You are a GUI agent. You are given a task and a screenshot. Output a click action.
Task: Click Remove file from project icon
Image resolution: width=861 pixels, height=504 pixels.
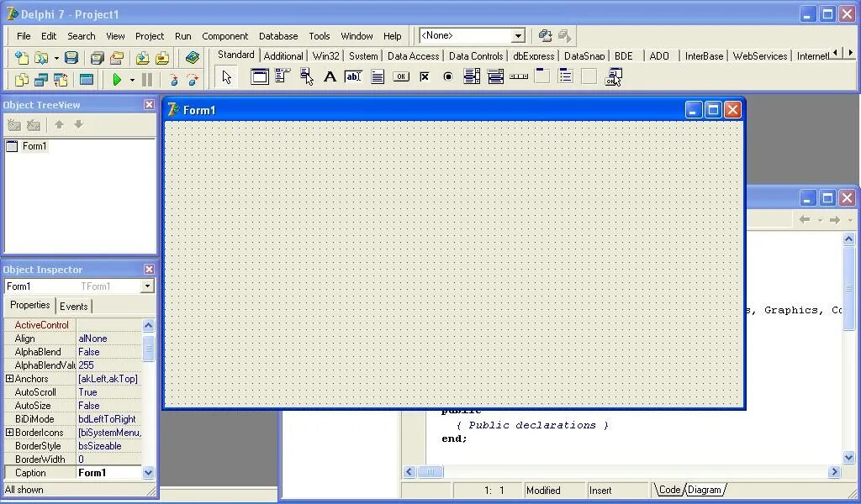pyautogui.click(x=162, y=58)
